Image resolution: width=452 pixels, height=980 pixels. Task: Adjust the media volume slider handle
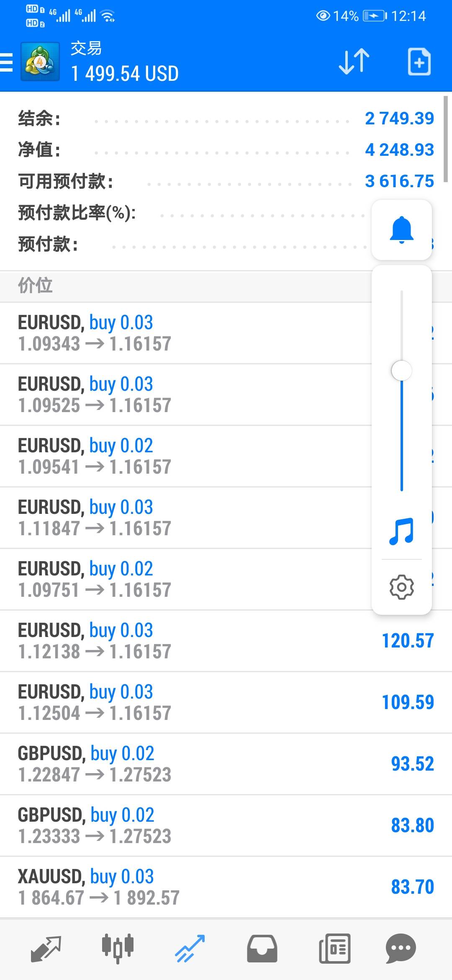(401, 371)
